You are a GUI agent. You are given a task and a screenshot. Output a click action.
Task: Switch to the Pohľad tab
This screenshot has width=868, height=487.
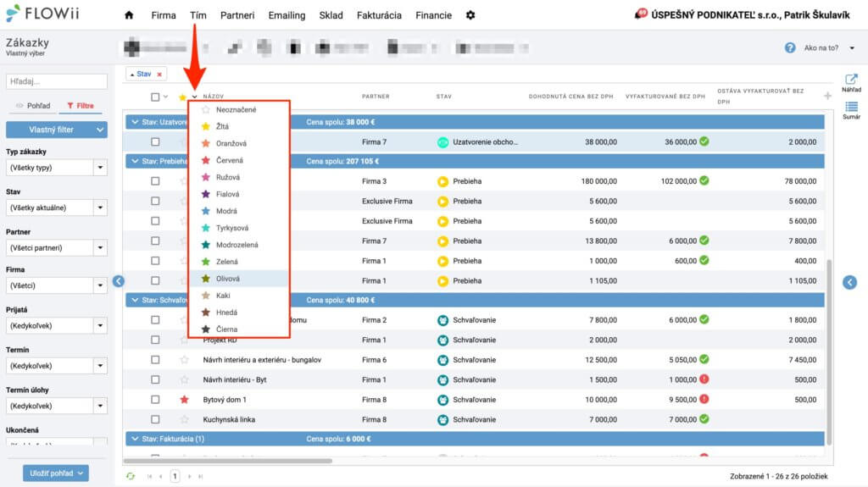(x=33, y=106)
